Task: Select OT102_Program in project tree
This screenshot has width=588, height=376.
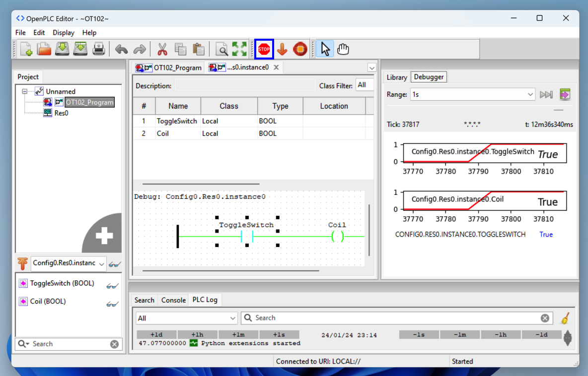Action: click(x=89, y=102)
